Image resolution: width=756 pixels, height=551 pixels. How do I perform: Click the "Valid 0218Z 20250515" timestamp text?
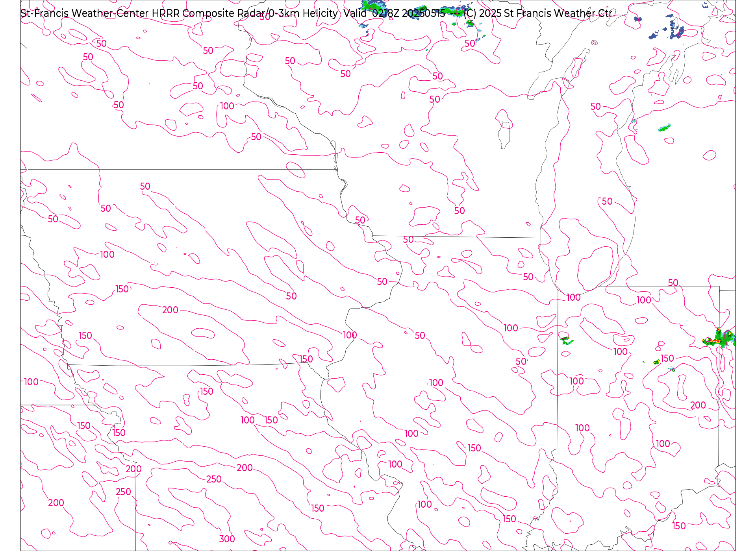[x=394, y=13]
